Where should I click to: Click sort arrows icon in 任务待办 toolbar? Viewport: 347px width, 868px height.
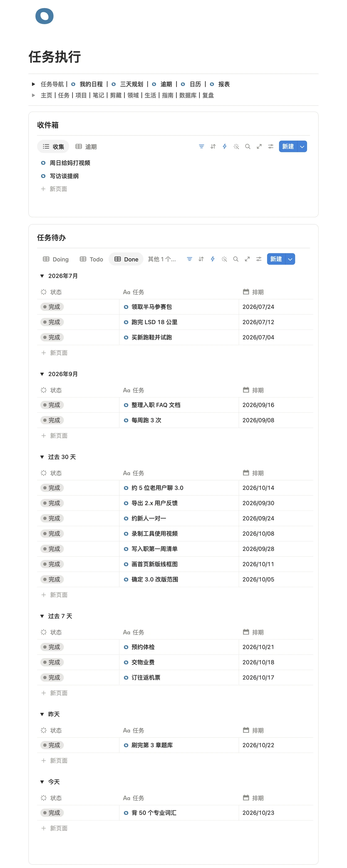(x=201, y=259)
